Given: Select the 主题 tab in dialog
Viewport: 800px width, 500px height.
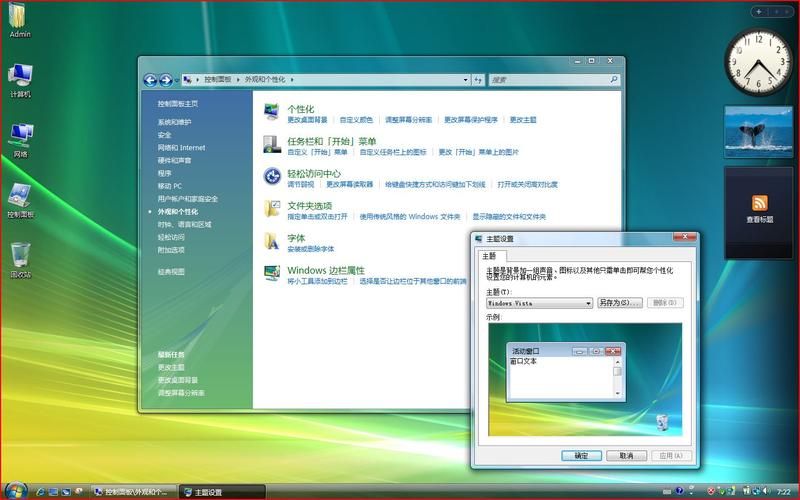Looking at the screenshot, I should click(x=489, y=257).
